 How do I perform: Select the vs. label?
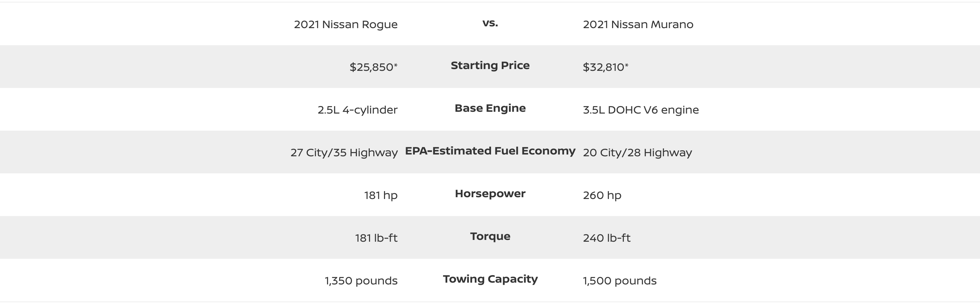490,23
